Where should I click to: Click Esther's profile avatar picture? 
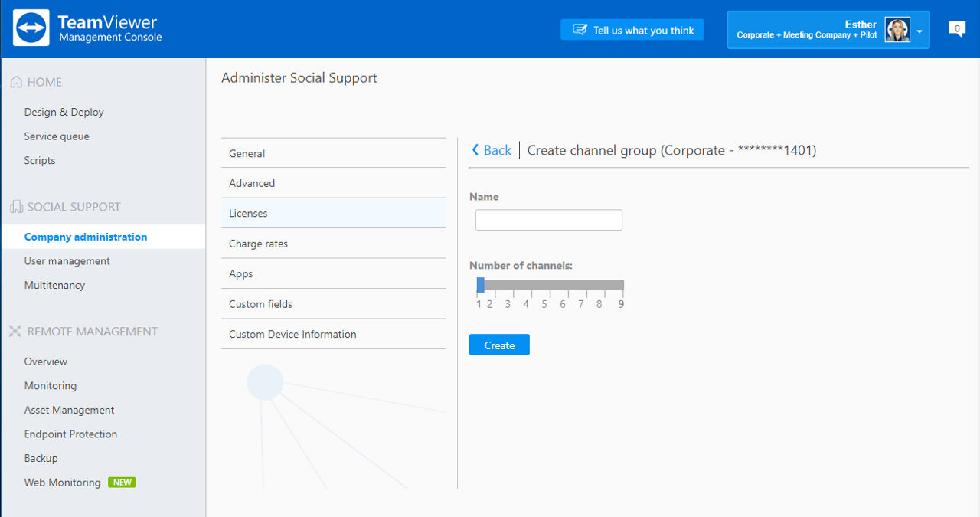coord(897,29)
